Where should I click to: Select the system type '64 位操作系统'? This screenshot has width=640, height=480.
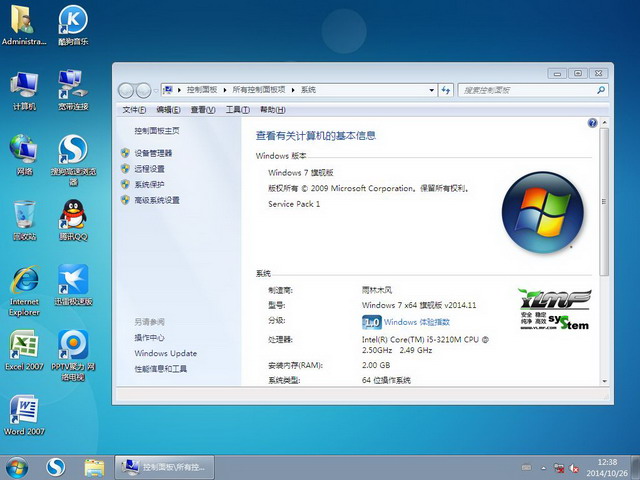(386, 380)
